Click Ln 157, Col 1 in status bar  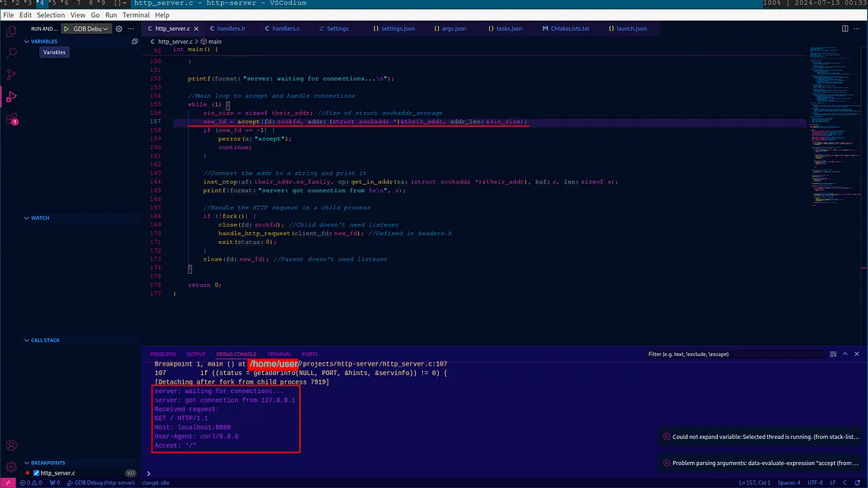click(x=754, y=483)
